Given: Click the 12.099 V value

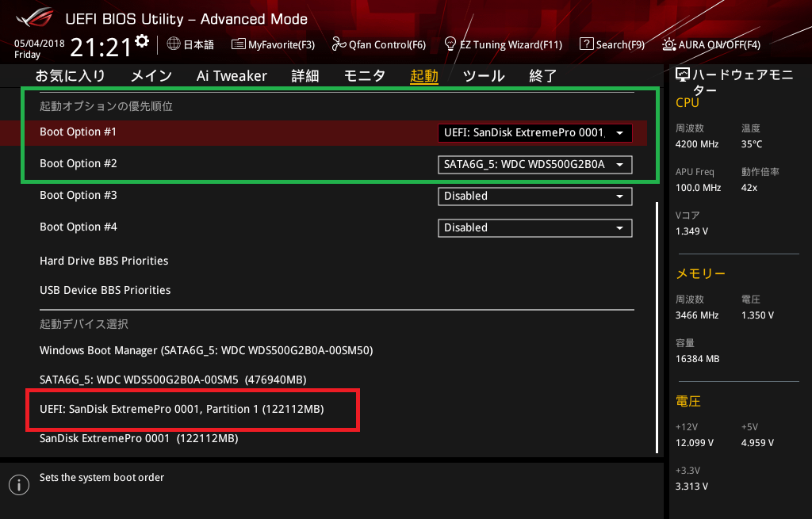Looking at the screenshot, I should (695, 443).
